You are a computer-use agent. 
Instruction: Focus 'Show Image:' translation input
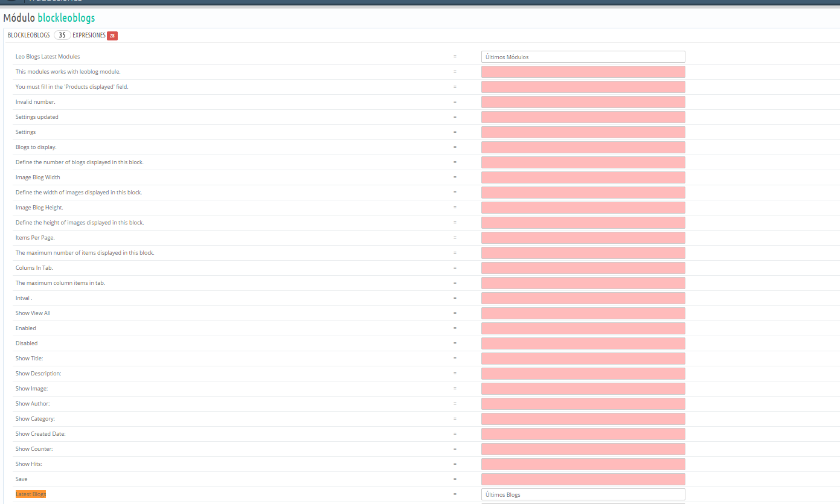point(583,389)
